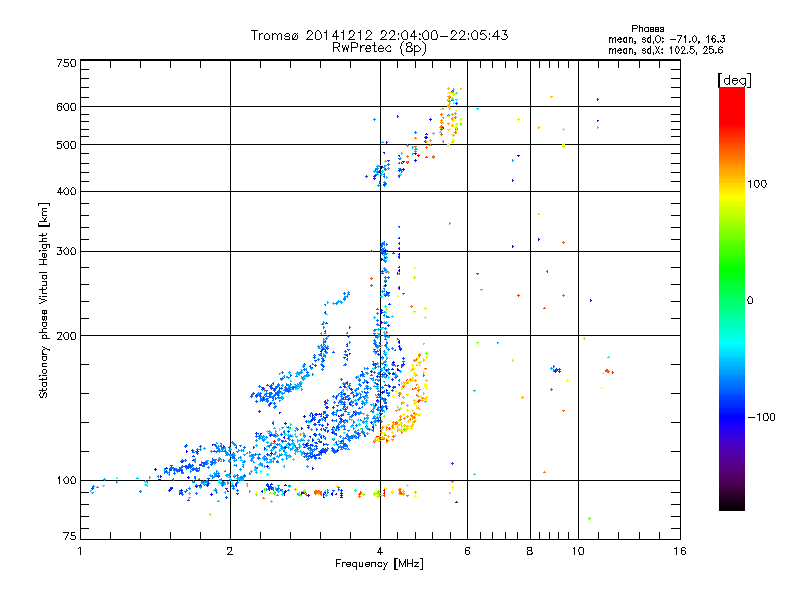Click the plot title 'Tromsø 20141212 22:04:00-22:05:43'
This screenshot has height=600, width=800.
click(x=379, y=35)
